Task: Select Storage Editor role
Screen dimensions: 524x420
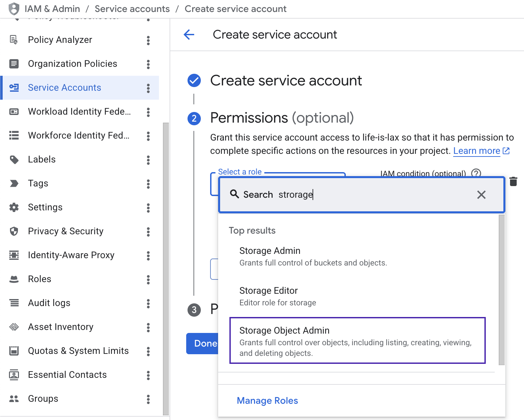Action: [357, 296]
